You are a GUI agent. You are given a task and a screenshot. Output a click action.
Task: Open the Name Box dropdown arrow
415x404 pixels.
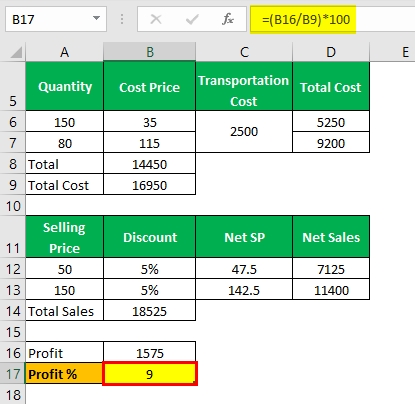[x=96, y=18]
